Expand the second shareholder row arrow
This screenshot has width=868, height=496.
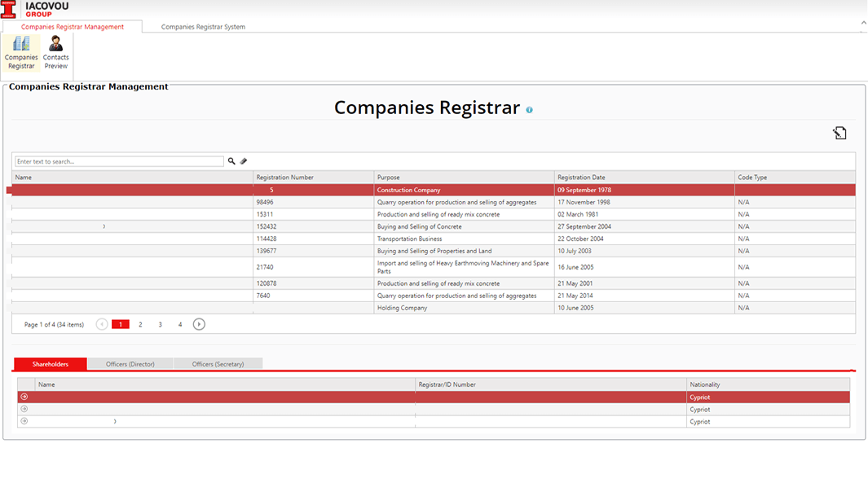24,409
